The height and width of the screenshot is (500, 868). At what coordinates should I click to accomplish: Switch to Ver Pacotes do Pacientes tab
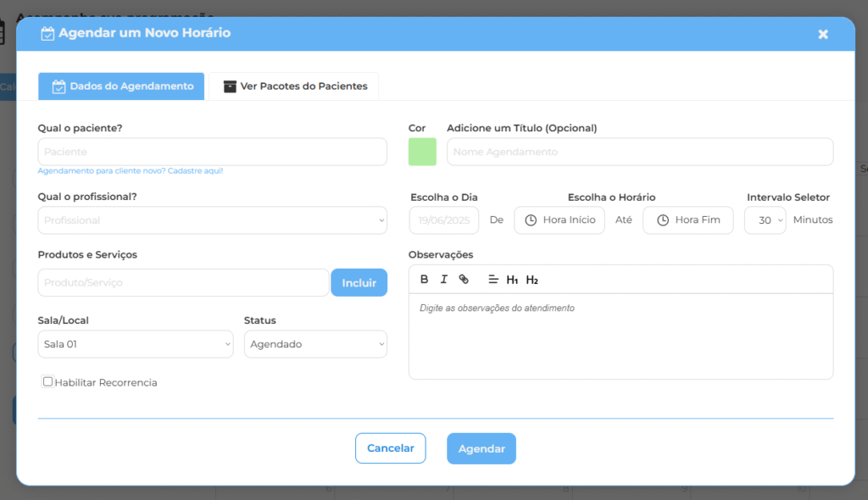click(294, 86)
